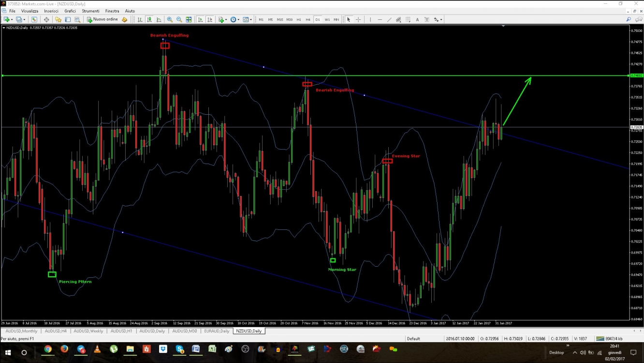Switch to the AUDUSD,H4 chart tab
The height and width of the screenshot is (363, 644).
56,331
